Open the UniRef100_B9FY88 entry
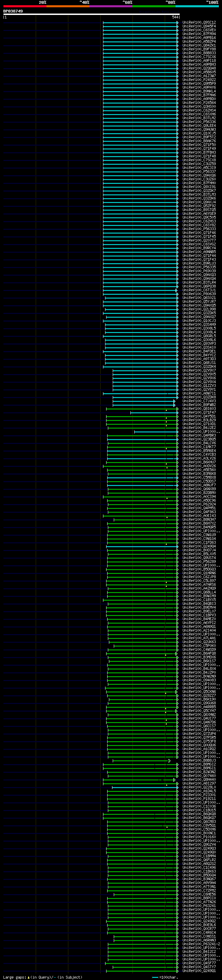The height and width of the screenshot is (980, 222). click(199, 49)
